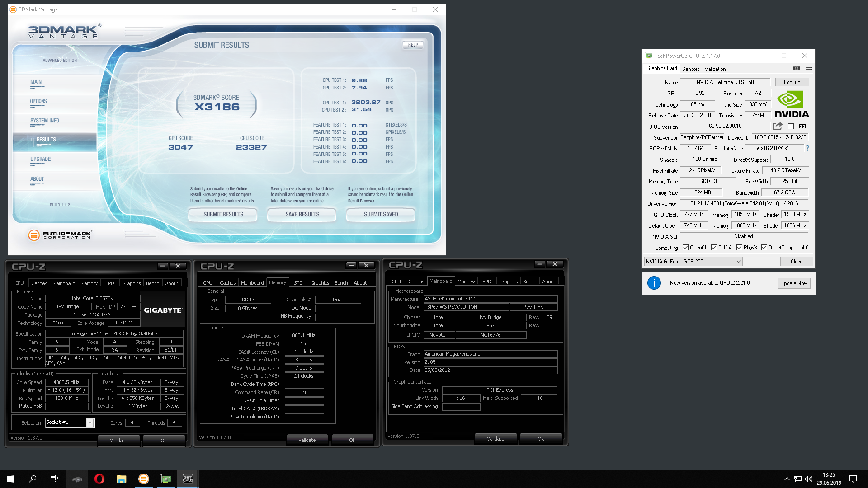868x488 pixels.
Task: Click the BIOS version share/export icon
Action: (778, 126)
